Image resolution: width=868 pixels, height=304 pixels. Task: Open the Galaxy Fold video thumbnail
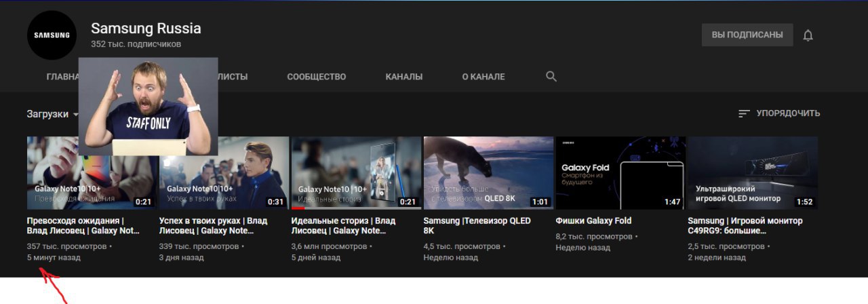click(x=620, y=172)
